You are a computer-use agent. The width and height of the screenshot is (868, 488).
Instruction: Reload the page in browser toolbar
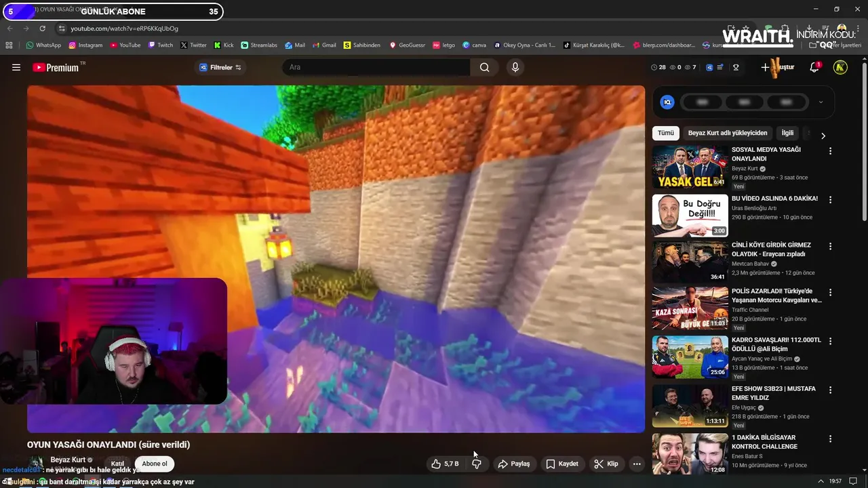42,28
